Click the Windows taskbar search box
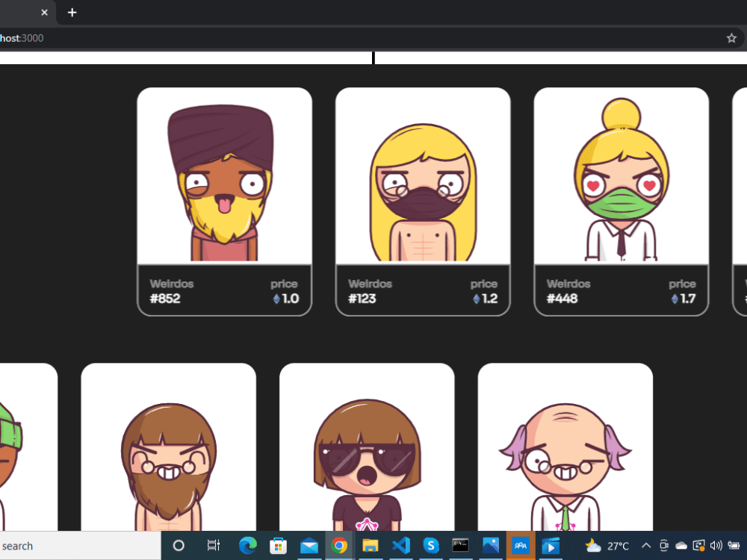This screenshot has height=560, width=747. pyautogui.click(x=80, y=546)
